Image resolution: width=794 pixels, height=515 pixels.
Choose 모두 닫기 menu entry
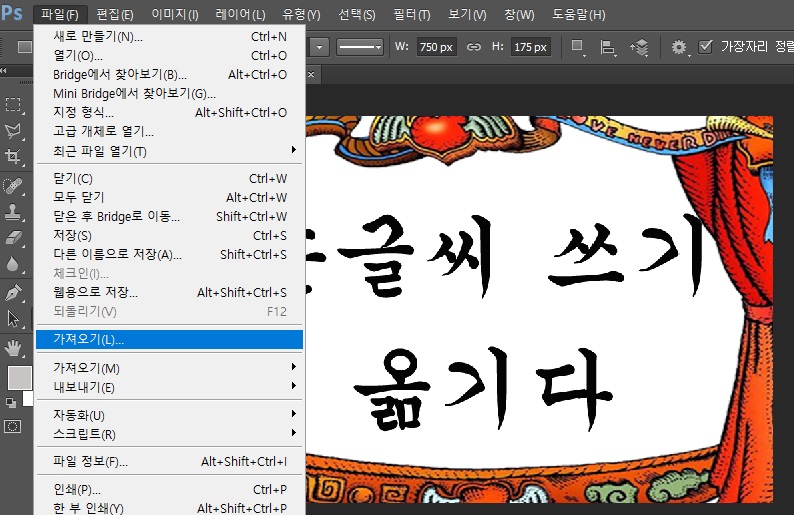[x=170, y=197]
